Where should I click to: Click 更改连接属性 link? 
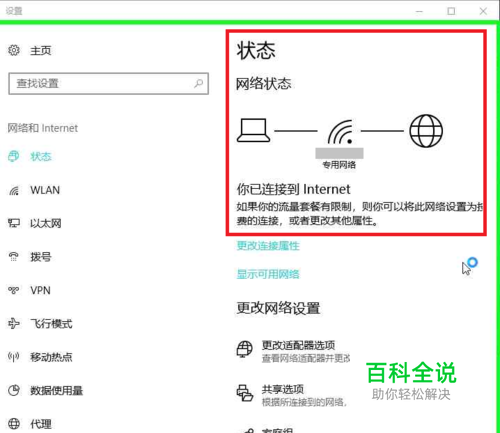coord(268,246)
